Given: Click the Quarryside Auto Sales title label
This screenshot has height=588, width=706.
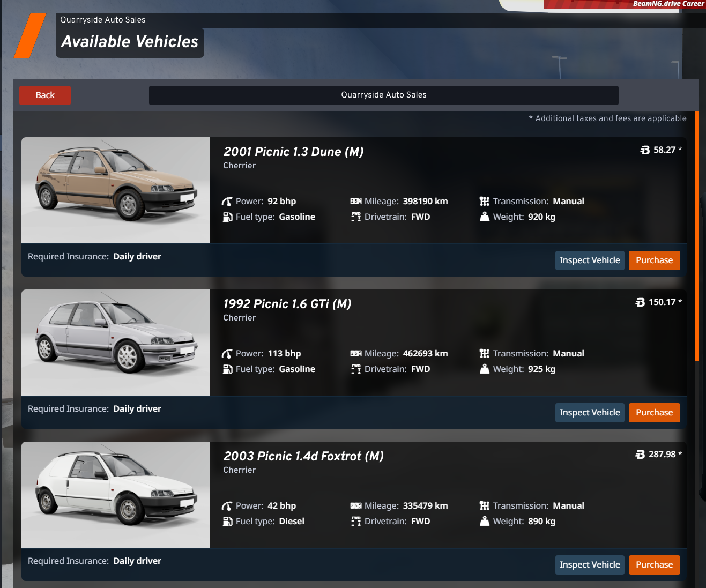Looking at the screenshot, I should [103, 20].
